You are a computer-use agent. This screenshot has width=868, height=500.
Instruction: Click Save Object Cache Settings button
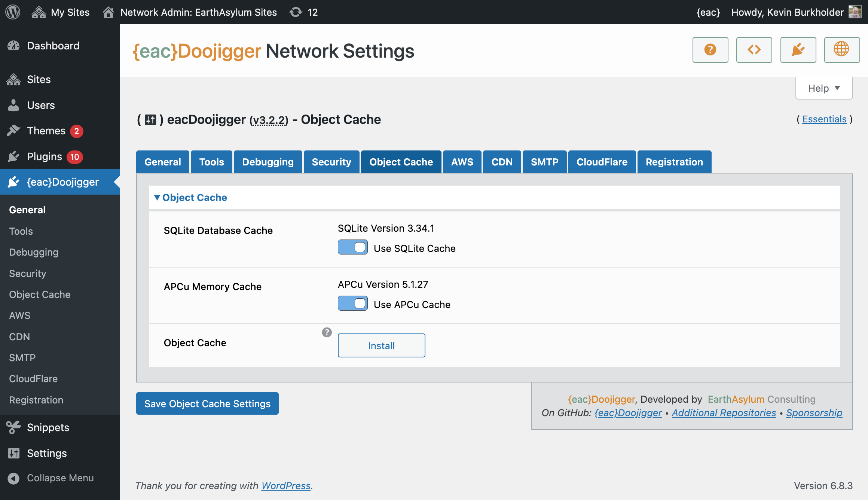coord(207,403)
